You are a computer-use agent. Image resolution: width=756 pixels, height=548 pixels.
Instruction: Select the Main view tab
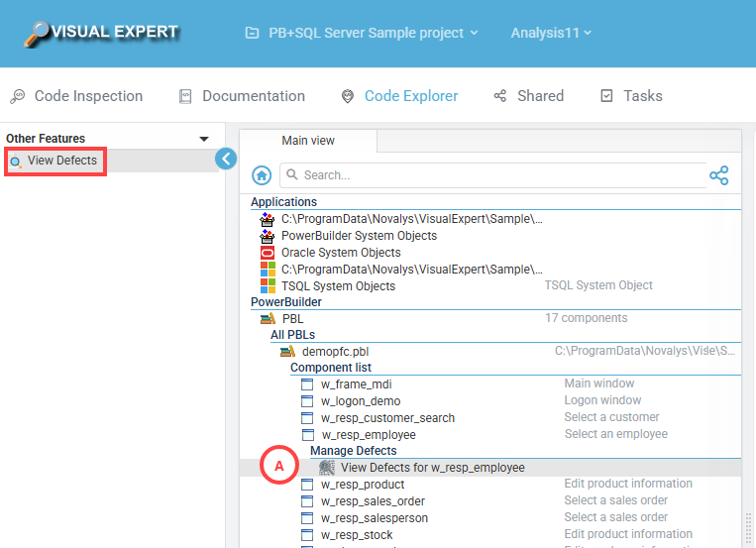[308, 141]
